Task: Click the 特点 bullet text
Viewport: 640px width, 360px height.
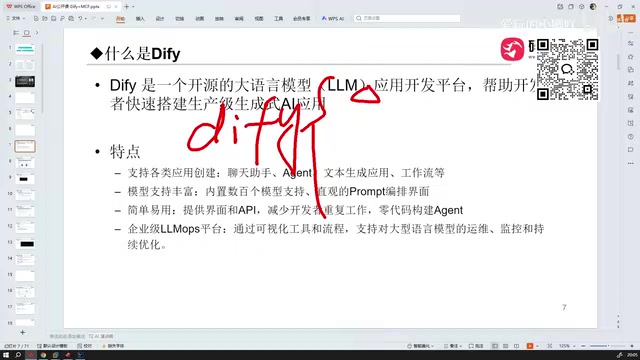Action: [125, 151]
